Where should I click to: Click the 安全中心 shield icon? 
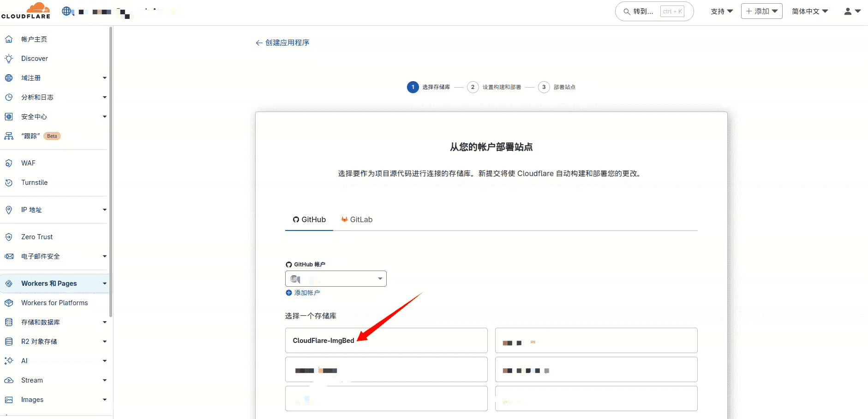click(x=9, y=117)
